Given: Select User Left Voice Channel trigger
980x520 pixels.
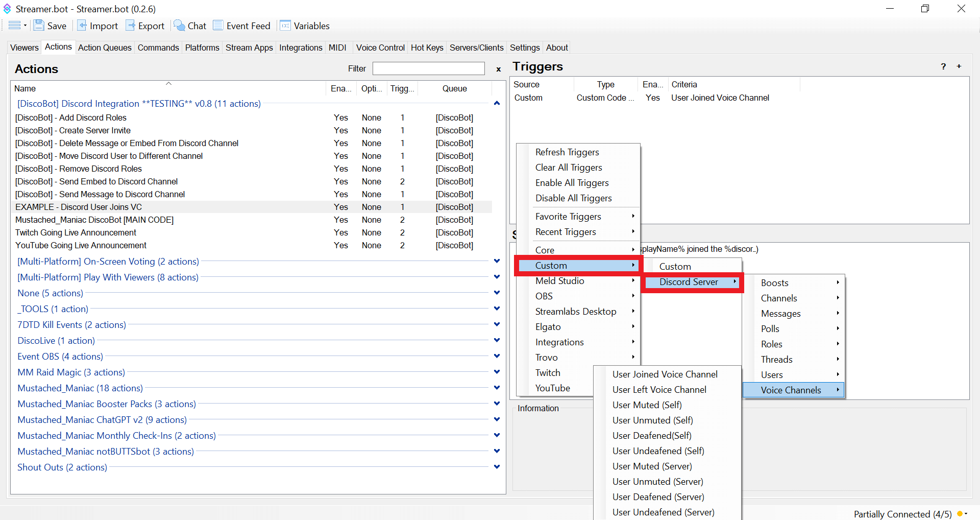Looking at the screenshot, I should tap(668, 390).
